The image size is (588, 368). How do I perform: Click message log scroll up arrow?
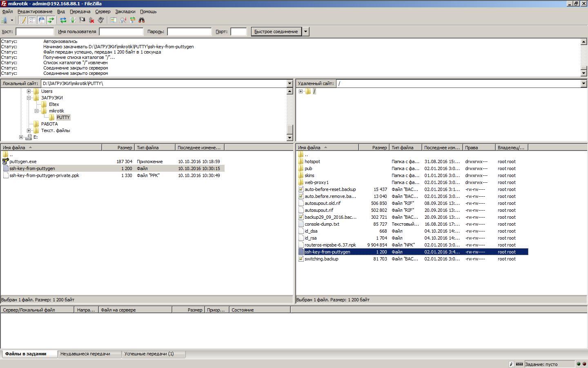click(x=584, y=41)
